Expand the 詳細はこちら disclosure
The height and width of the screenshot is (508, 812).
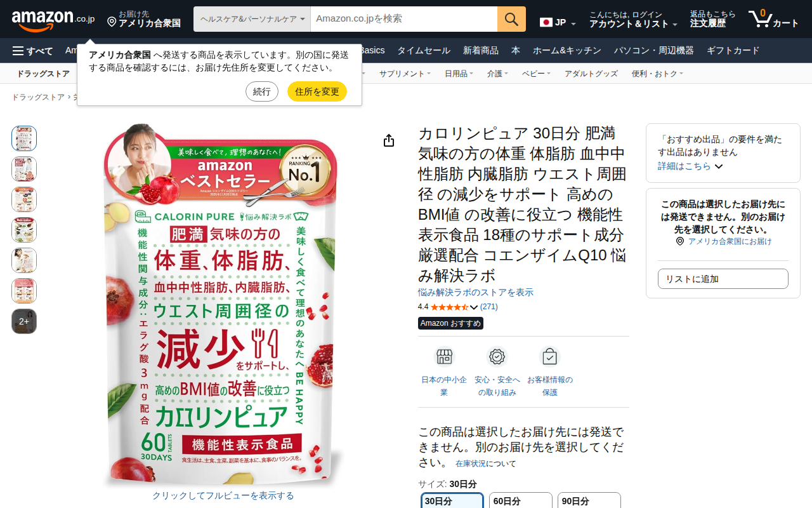pyautogui.click(x=690, y=166)
